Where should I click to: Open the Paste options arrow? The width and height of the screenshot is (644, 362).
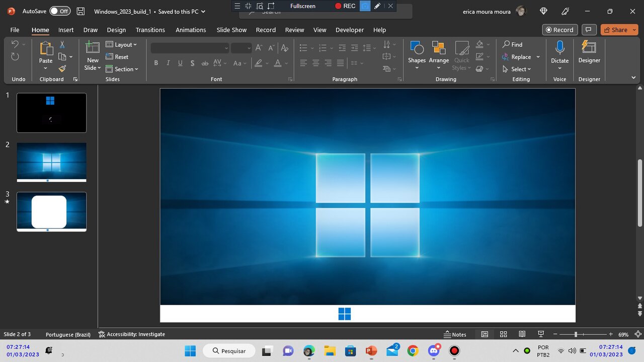click(x=46, y=68)
